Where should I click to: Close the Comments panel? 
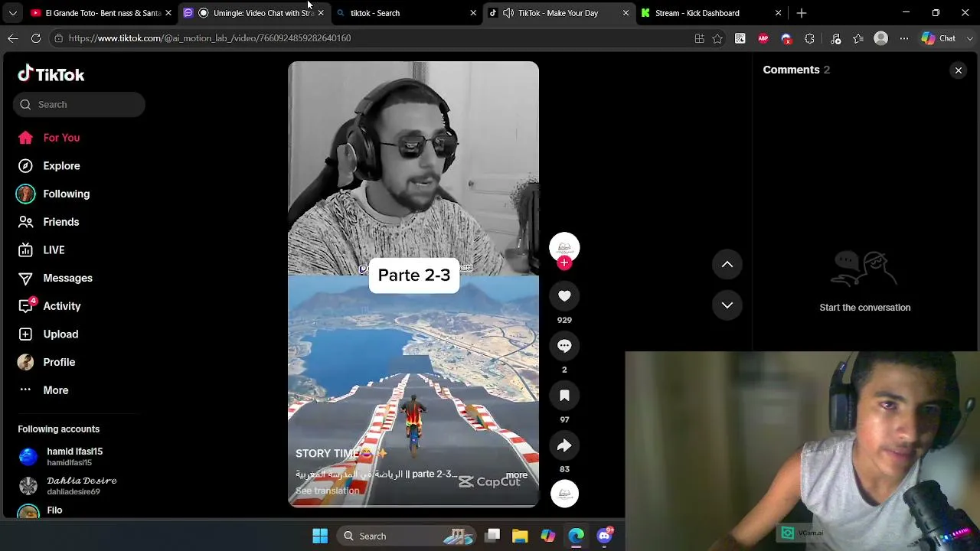click(x=958, y=70)
